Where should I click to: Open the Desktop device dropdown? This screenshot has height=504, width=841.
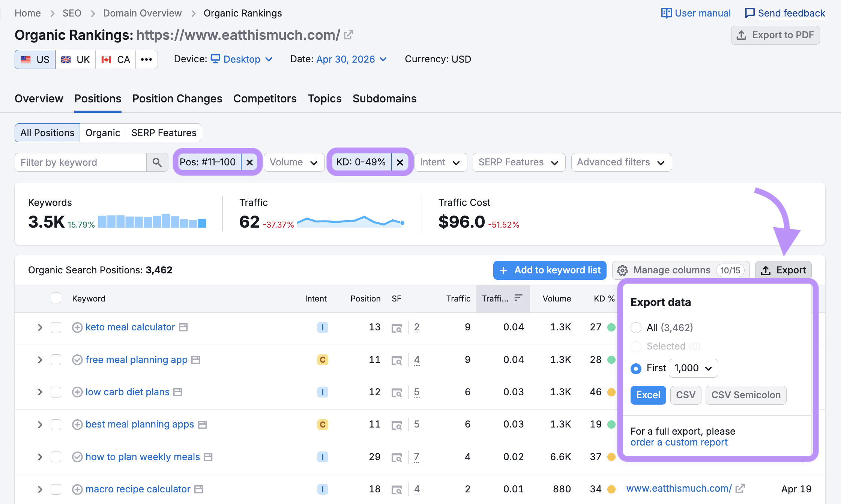point(242,59)
